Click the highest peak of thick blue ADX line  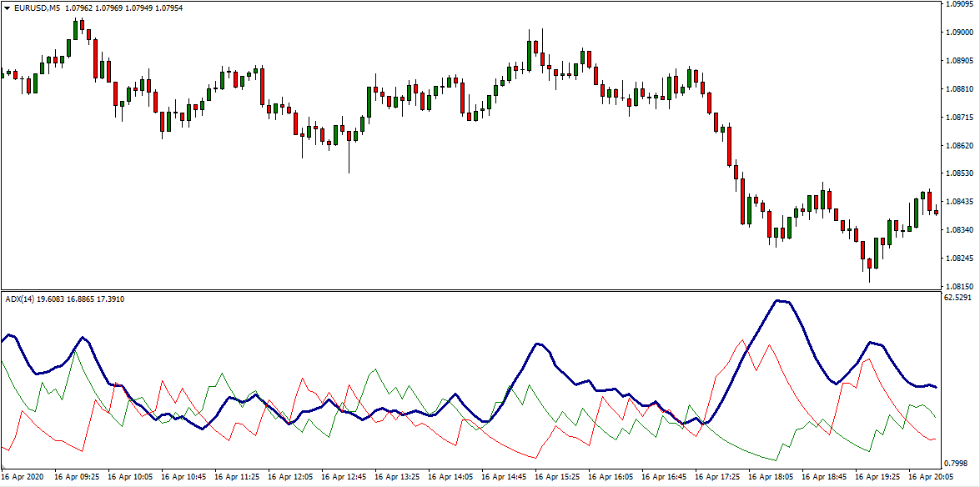779,300
